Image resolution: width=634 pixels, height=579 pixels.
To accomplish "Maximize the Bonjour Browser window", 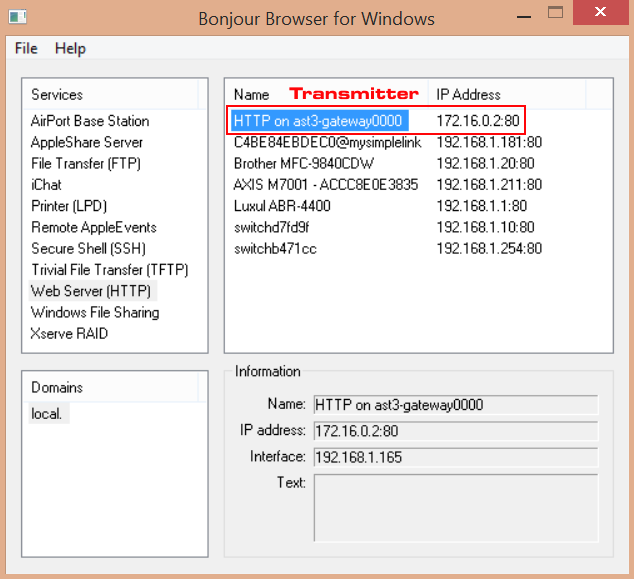I will coord(555,13).
